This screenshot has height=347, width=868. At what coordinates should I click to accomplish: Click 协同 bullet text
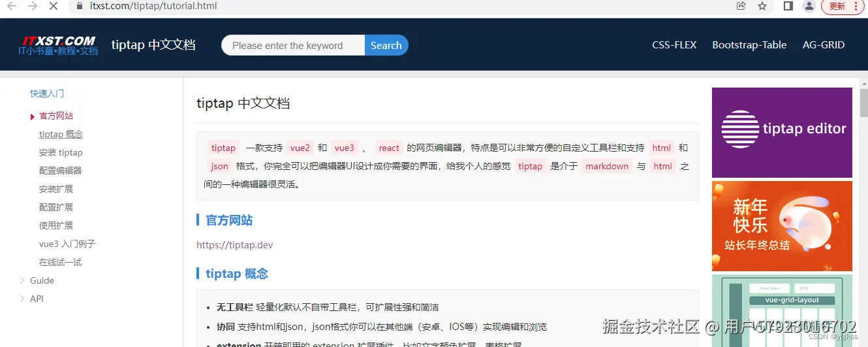tap(226, 327)
